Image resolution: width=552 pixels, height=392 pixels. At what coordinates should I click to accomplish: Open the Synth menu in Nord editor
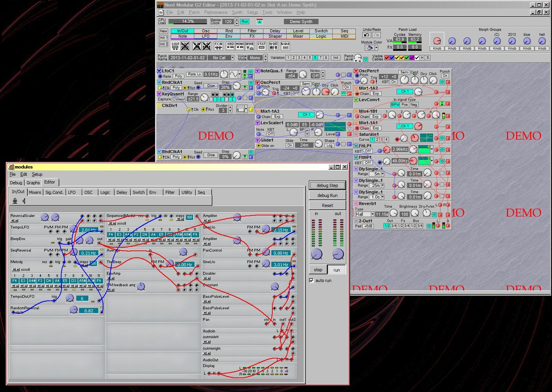point(237,12)
